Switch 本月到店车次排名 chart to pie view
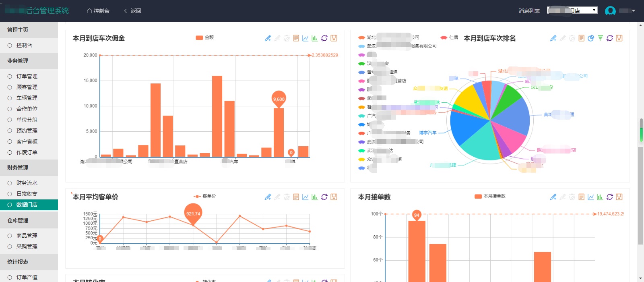 (x=590, y=38)
